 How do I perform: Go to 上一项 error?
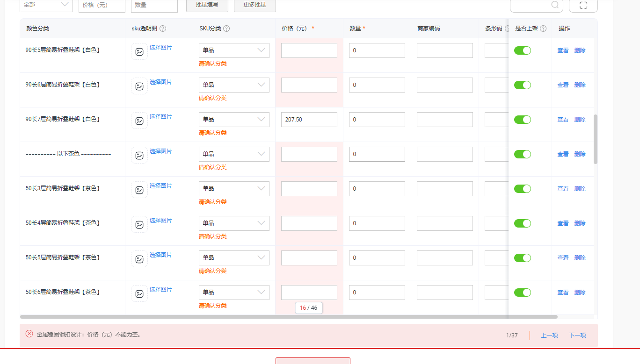pyautogui.click(x=550, y=335)
